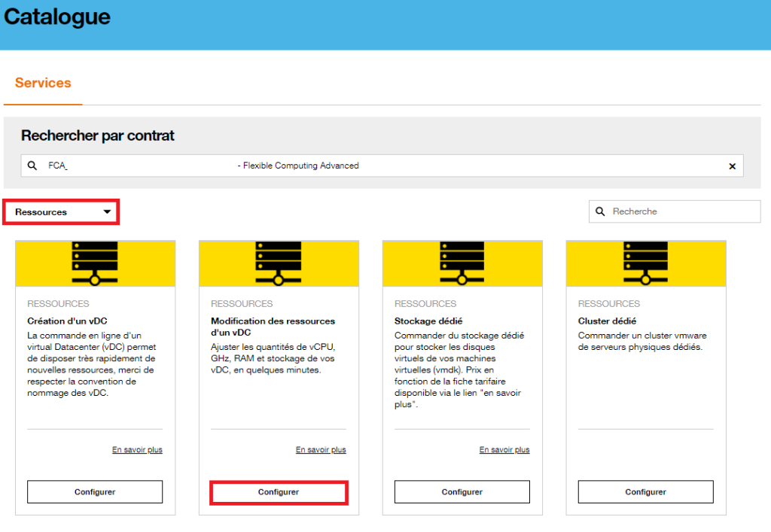Configure the Création d'un vDC service
The height and width of the screenshot is (532, 771).
[x=95, y=491]
